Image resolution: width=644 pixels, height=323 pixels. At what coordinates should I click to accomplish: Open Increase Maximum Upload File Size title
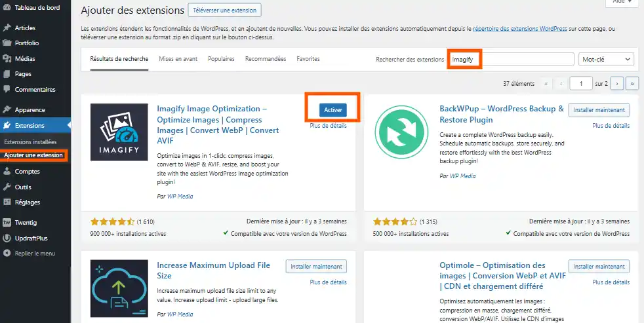(213, 271)
